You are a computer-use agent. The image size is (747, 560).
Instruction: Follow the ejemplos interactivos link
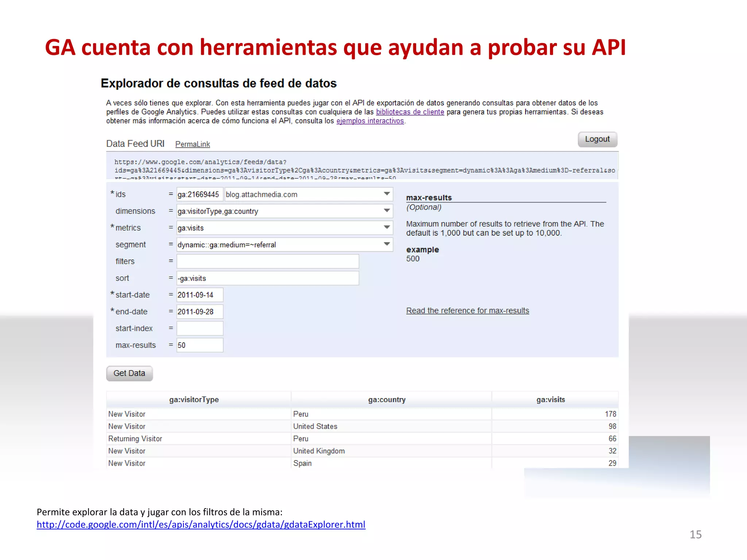click(x=370, y=121)
